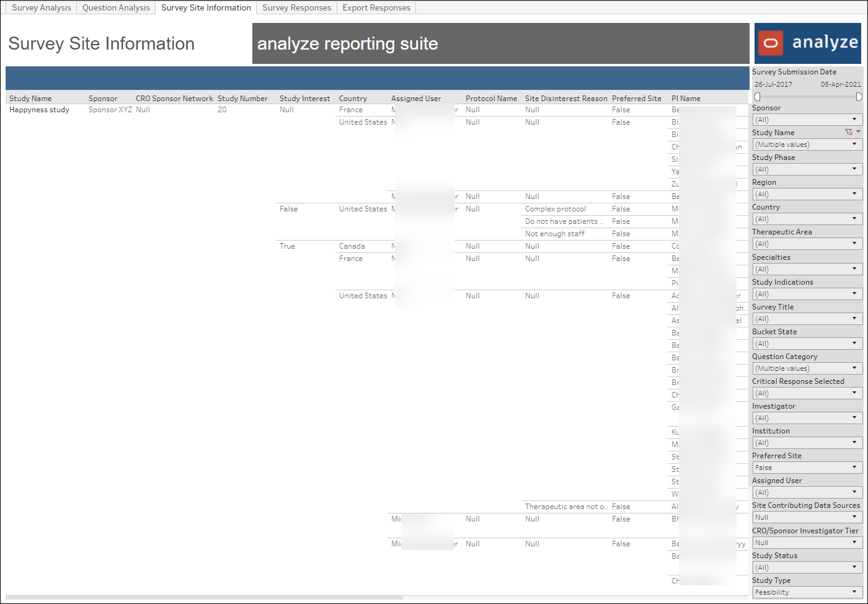Select the Therapeutic area not o.. cell
The image size is (868, 604).
[x=566, y=507]
